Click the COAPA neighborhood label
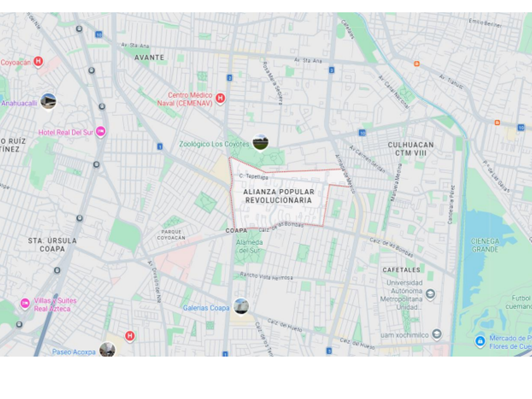The height and width of the screenshot is (399, 532). point(236,231)
